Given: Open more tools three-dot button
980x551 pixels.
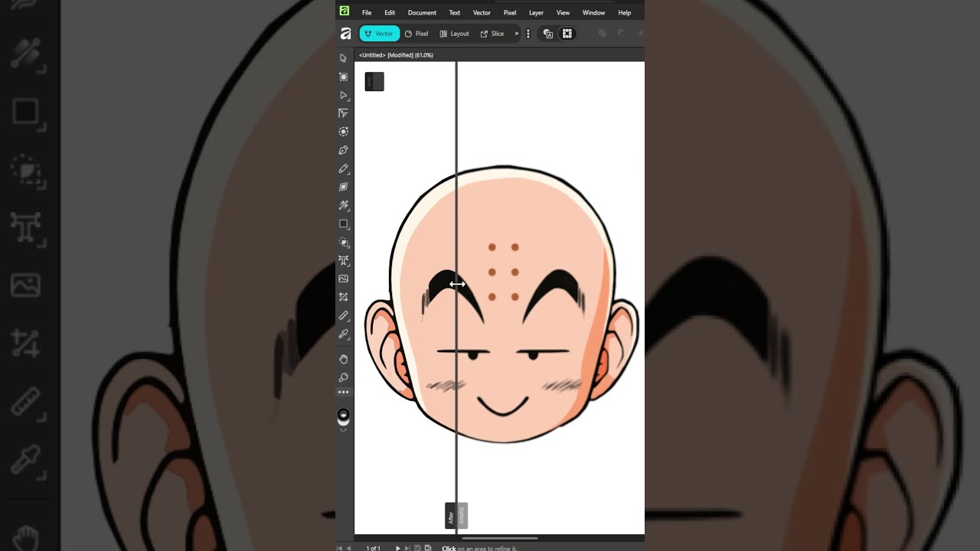Looking at the screenshot, I should click(343, 392).
